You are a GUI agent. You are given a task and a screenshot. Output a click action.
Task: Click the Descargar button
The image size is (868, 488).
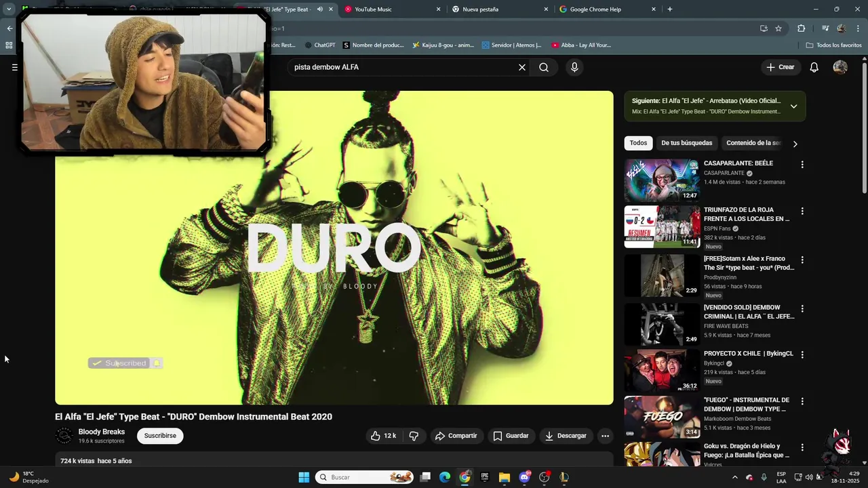[566, 436]
